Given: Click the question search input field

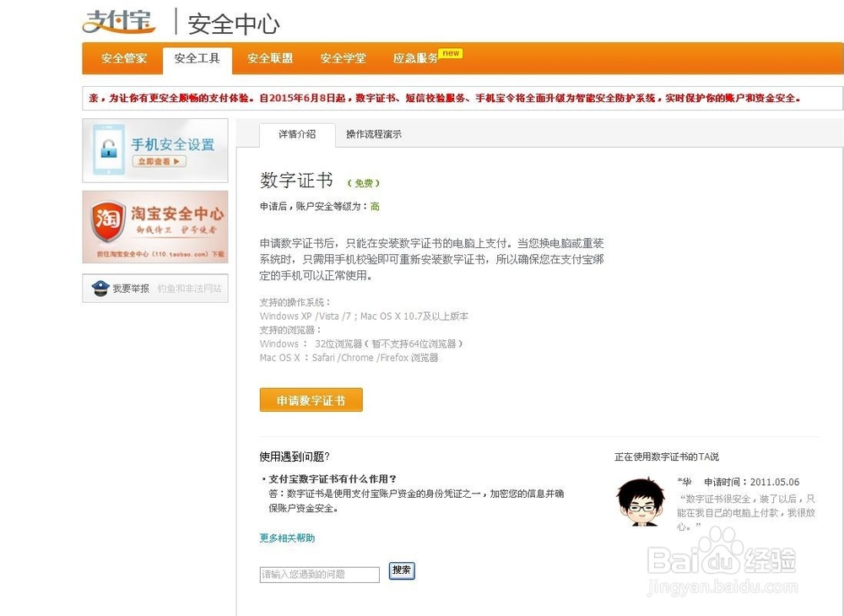Looking at the screenshot, I should [x=319, y=574].
